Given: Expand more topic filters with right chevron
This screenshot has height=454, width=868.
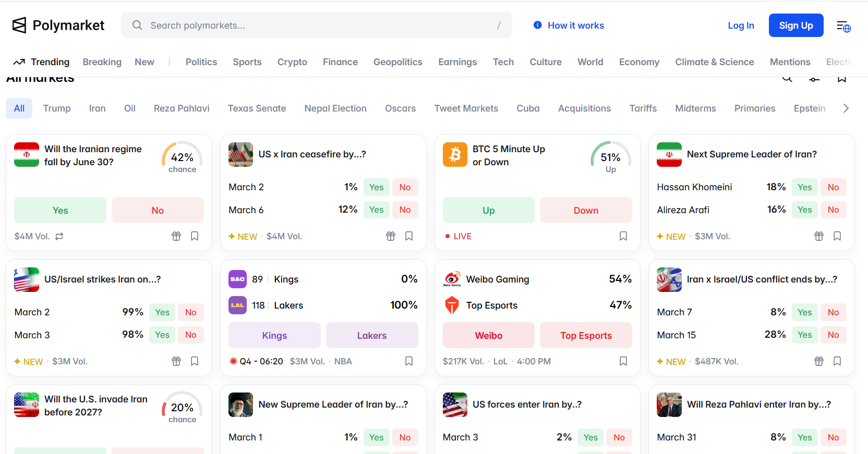Looking at the screenshot, I should click(x=846, y=108).
